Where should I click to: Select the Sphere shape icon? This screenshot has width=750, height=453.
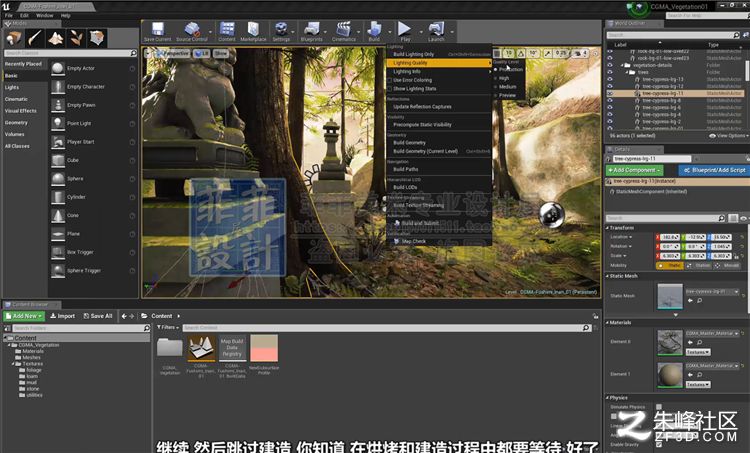(x=58, y=178)
